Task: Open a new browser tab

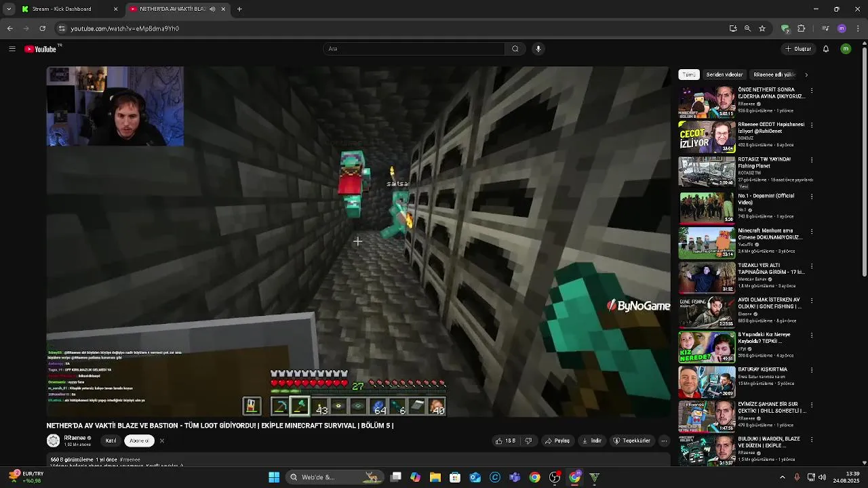Action: 239,9
